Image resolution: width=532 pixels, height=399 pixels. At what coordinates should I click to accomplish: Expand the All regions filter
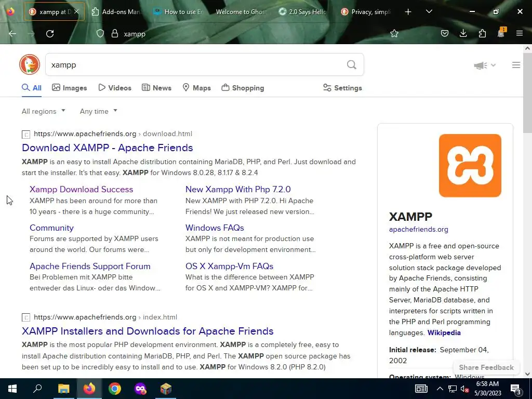coord(44,111)
